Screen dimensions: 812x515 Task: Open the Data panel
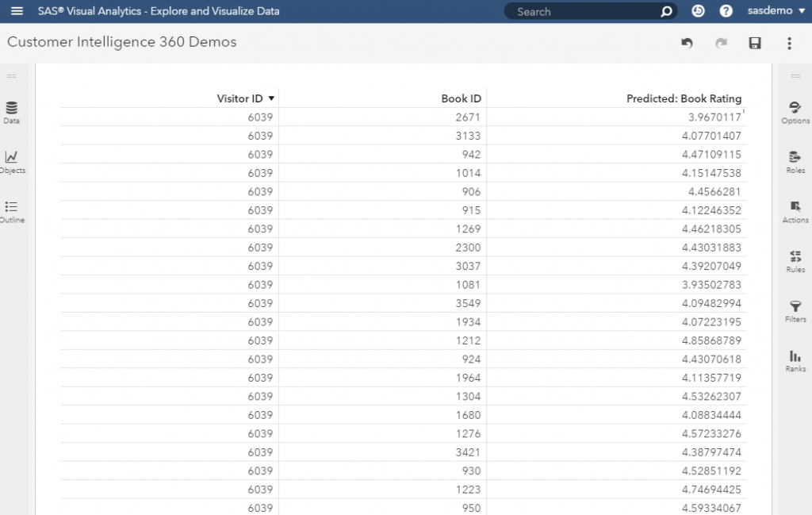coord(11,111)
